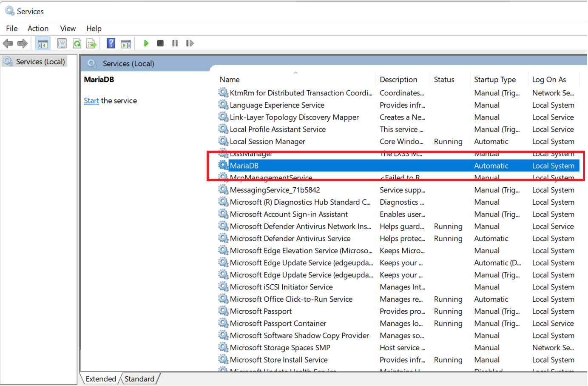This screenshot has height=386, width=588.
Task: Sort services by the Name column header
Action: (x=230, y=80)
